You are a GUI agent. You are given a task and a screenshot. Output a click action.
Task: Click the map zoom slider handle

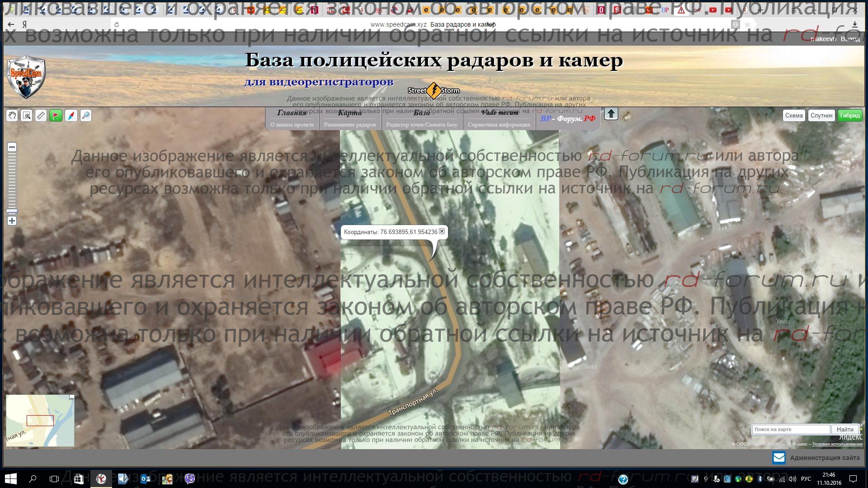click(x=12, y=211)
